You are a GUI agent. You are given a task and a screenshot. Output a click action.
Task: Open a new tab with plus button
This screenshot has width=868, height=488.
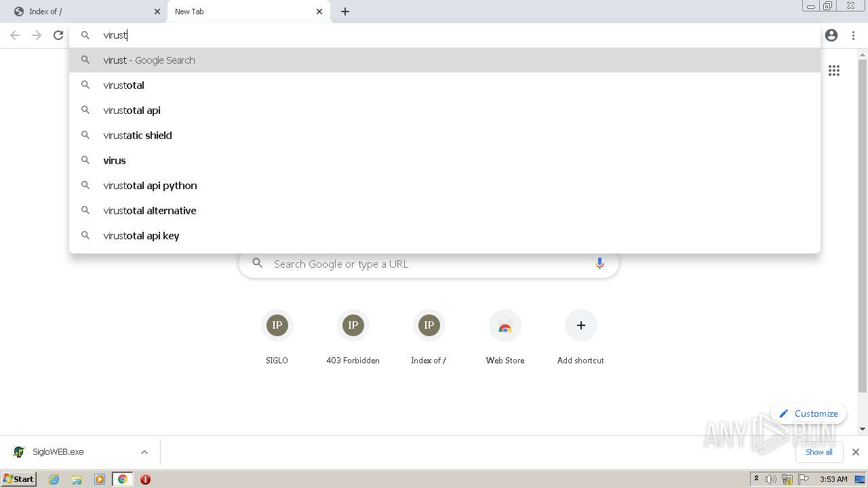tap(345, 12)
